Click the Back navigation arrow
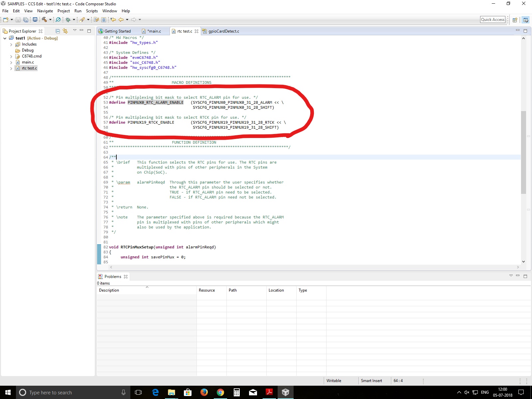 click(121, 20)
